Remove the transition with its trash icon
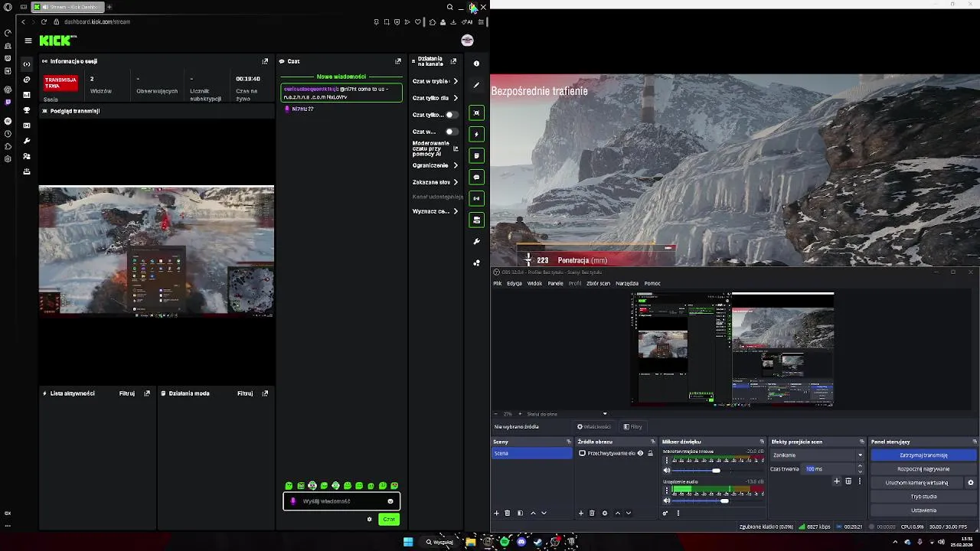This screenshot has width=980, height=551. (848, 481)
